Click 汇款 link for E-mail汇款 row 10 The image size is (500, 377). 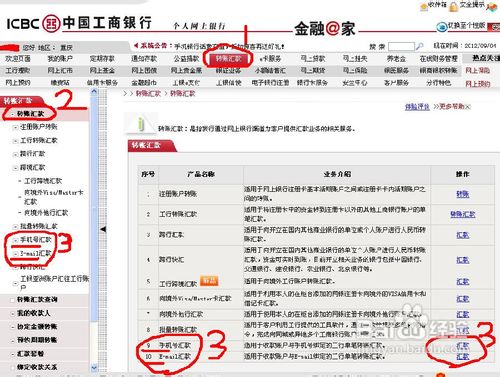[x=463, y=357]
